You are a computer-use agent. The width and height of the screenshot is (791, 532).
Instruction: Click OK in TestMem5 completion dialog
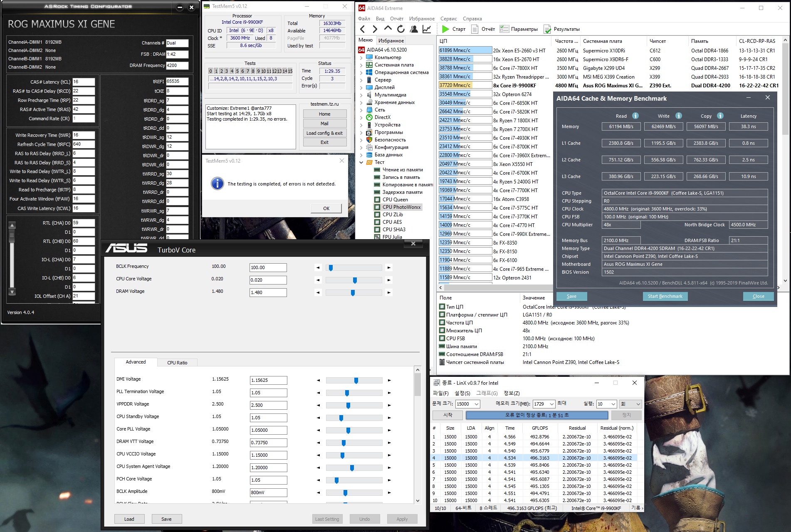[326, 208]
